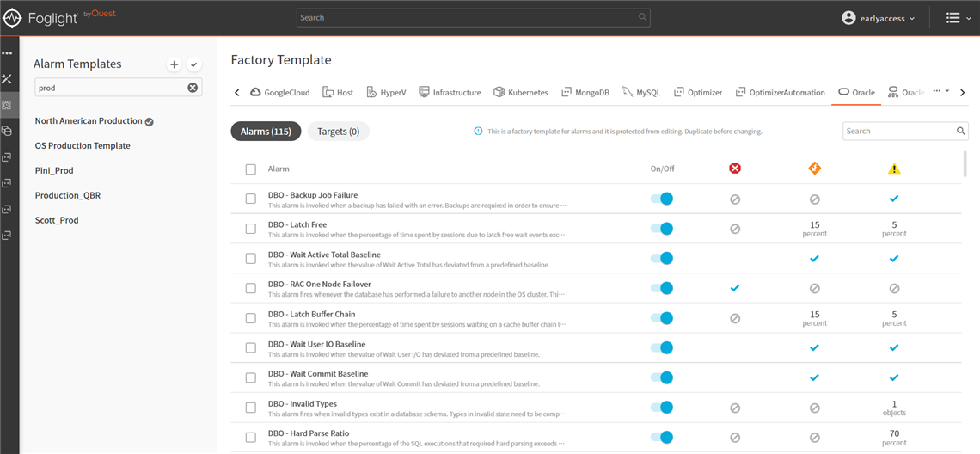The image size is (980, 454).
Task: Toggle off DBO - Hard Parse Ratio alarm
Action: 662,437
